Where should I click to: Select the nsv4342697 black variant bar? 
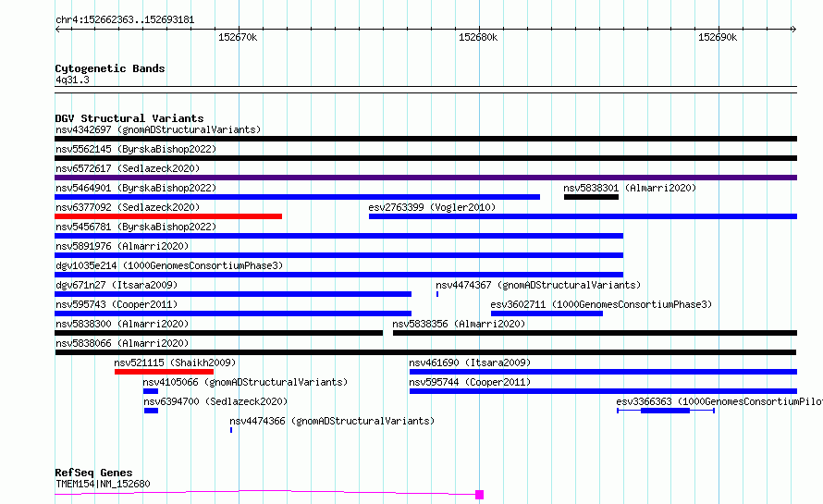point(425,139)
